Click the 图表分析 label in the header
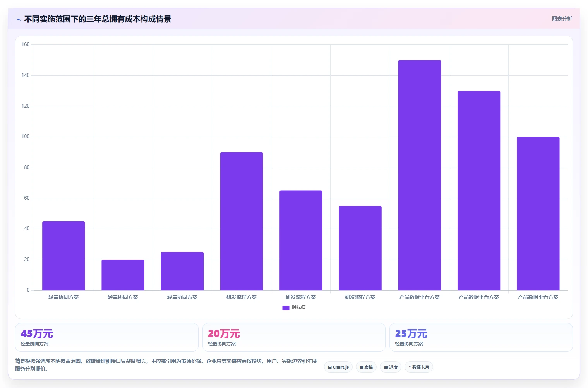 tap(562, 19)
